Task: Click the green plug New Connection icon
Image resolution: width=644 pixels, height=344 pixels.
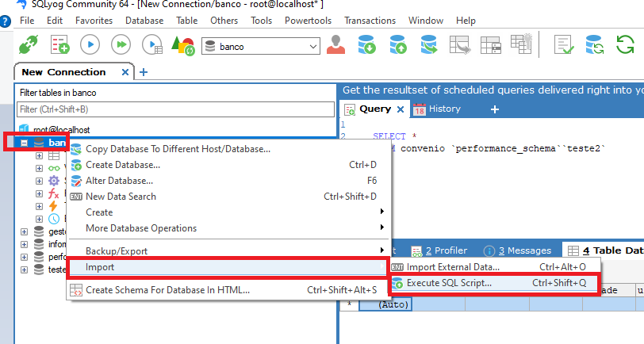Action: pyautogui.click(x=27, y=45)
